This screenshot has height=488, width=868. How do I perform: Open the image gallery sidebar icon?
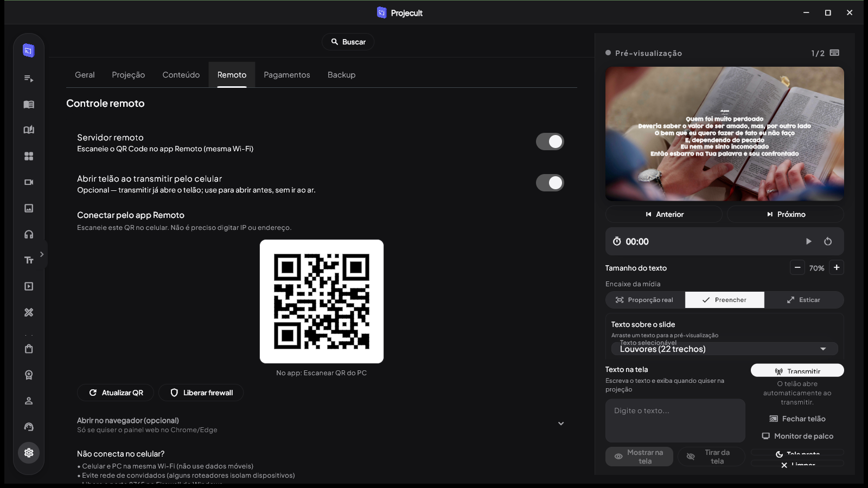pyautogui.click(x=29, y=208)
